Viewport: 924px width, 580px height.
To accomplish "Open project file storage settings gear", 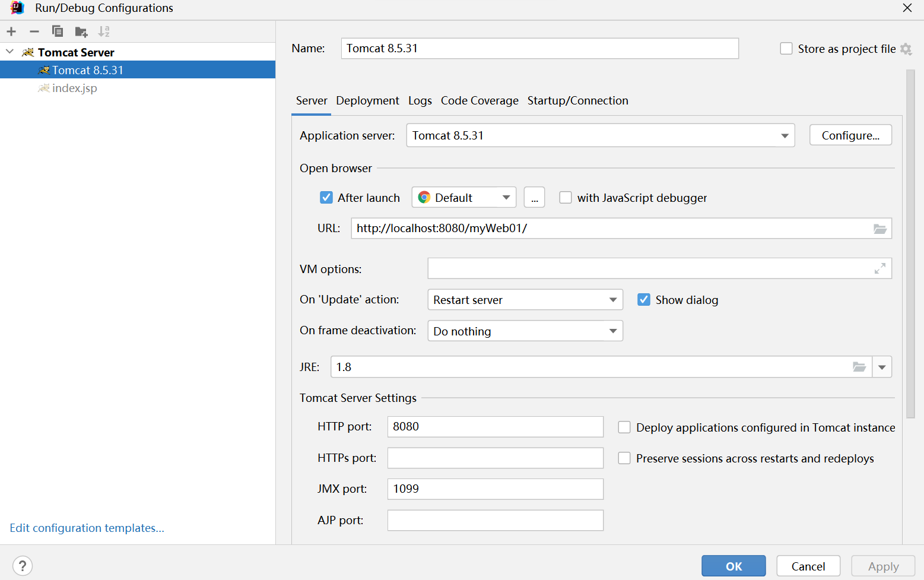I will tap(906, 49).
